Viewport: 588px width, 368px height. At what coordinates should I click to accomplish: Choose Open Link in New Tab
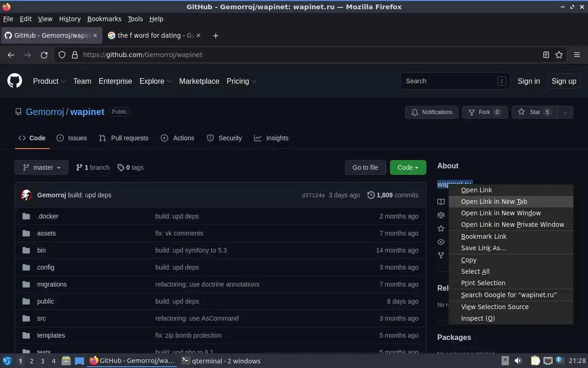[x=511, y=201]
